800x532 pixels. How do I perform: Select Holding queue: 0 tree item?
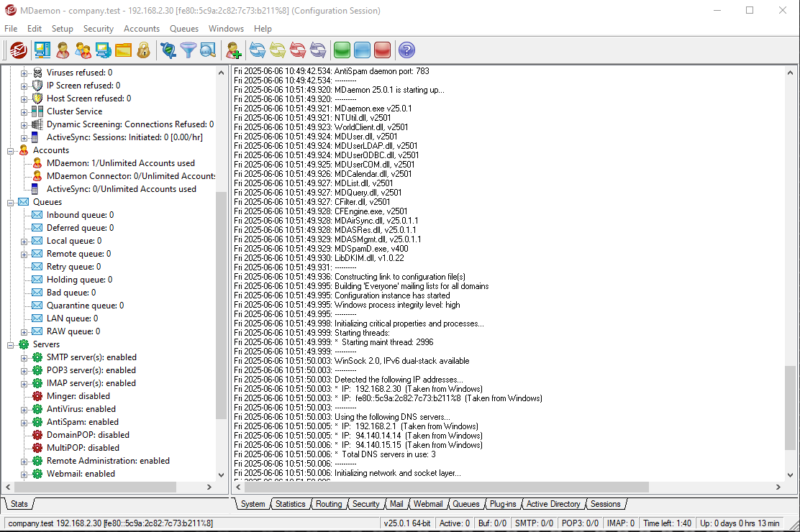click(80, 280)
